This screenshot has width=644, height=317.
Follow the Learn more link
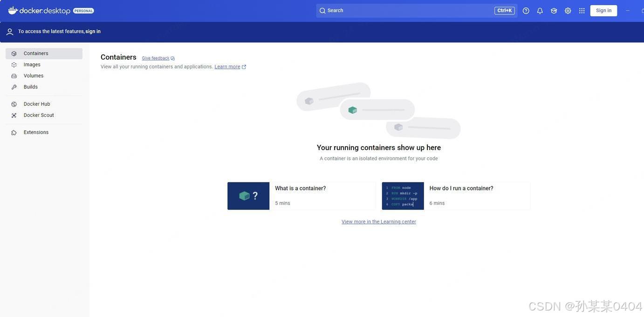click(227, 67)
